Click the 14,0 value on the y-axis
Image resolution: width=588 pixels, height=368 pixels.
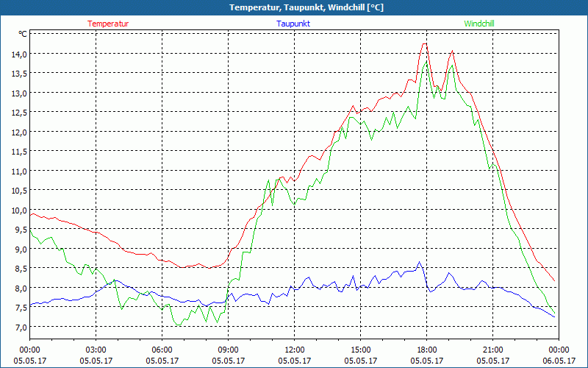tap(18, 54)
